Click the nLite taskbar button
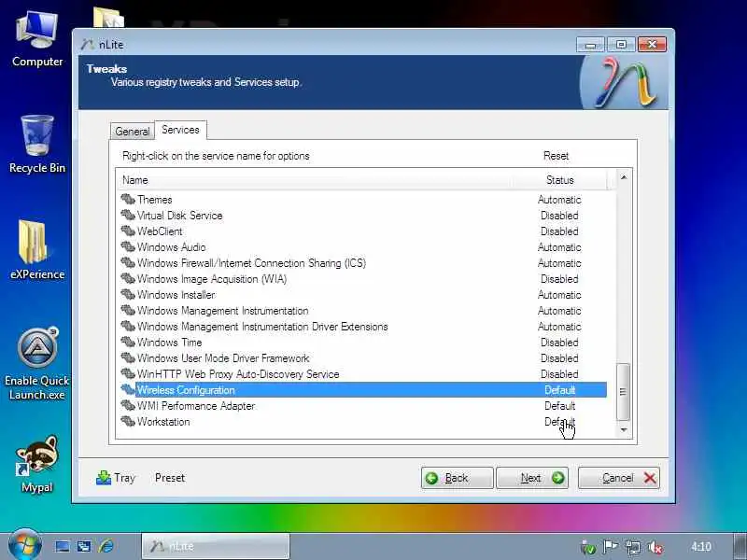Screen dimensions: 747x560 (216, 546)
